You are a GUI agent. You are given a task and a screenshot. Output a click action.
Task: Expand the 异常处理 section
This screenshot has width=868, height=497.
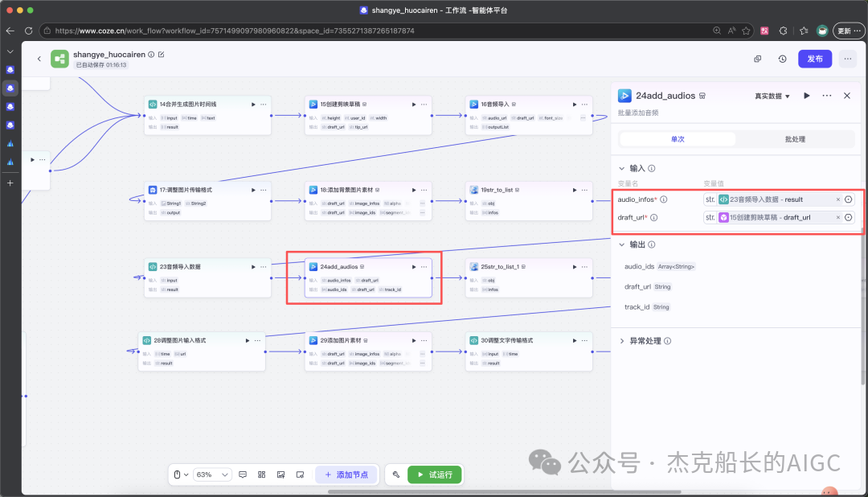pos(621,341)
